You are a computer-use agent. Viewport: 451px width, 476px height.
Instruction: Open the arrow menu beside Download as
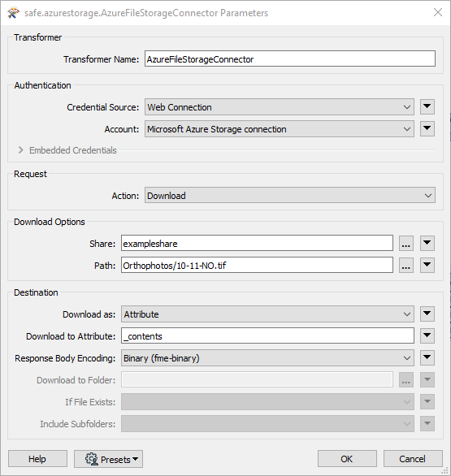click(427, 314)
